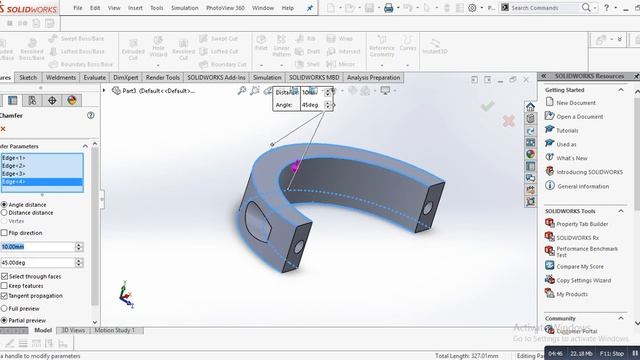Open the PhotoView 360 menu
The height and width of the screenshot is (360, 640).
225,8
